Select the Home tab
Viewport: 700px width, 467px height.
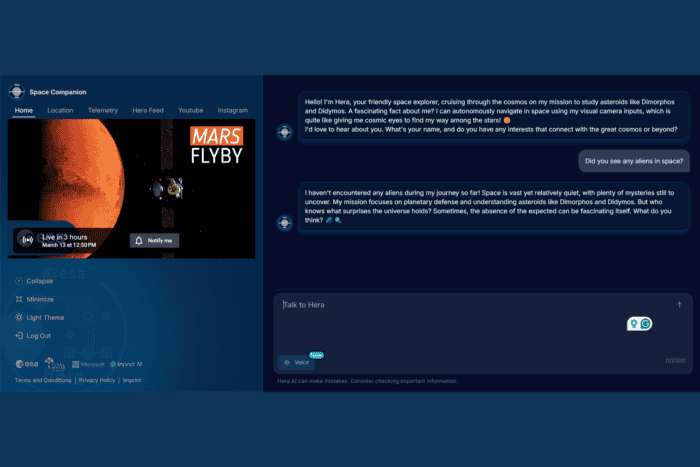point(24,110)
